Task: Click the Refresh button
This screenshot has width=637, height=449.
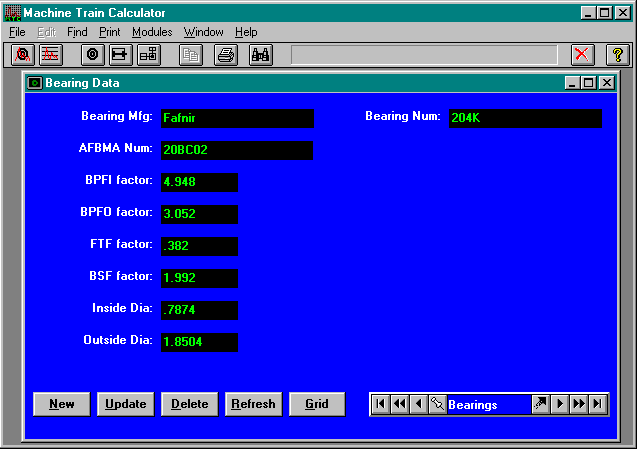Action: (254, 404)
